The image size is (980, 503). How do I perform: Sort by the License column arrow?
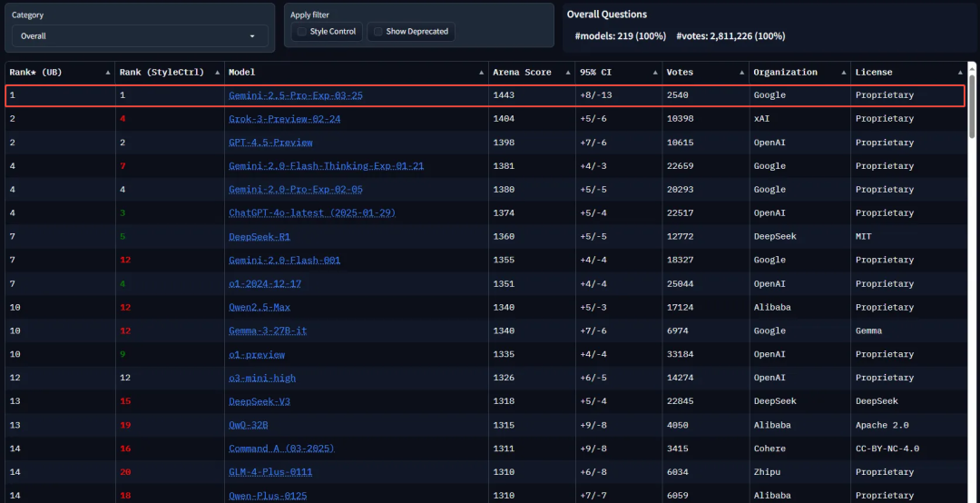pos(959,73)
